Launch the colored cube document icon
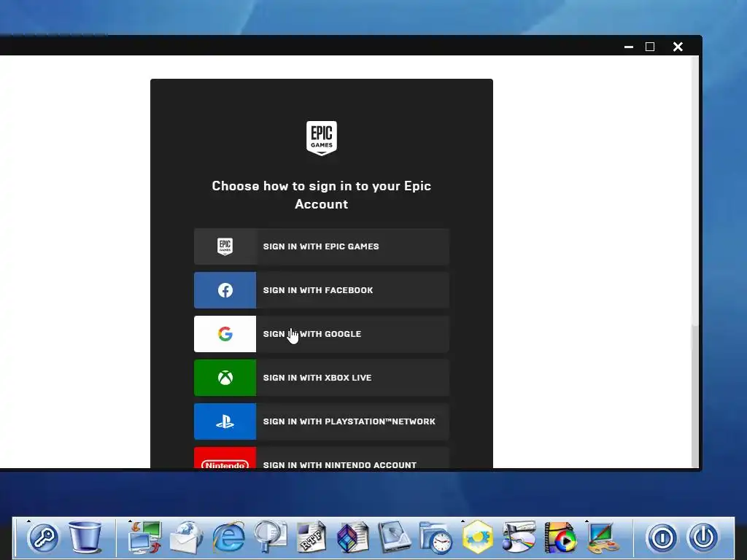Image resolution: width=747 pixels, height=560 pixels. point(352,537)
